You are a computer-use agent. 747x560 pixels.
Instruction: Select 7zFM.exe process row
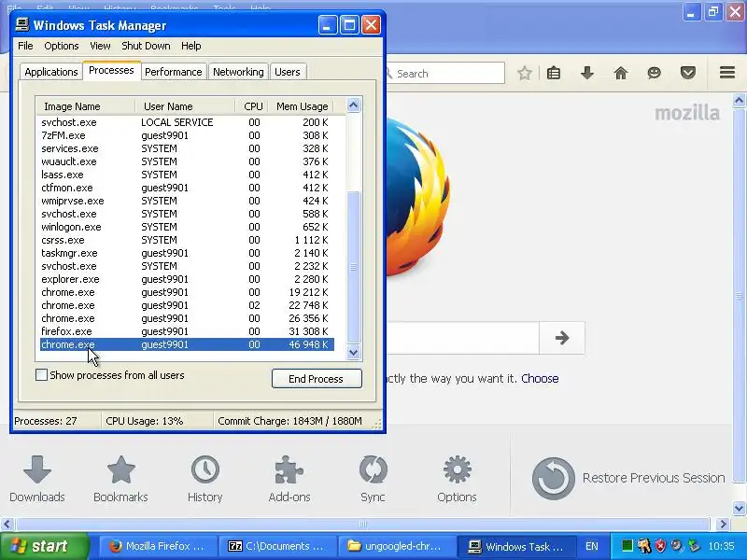tap(187, 135)
